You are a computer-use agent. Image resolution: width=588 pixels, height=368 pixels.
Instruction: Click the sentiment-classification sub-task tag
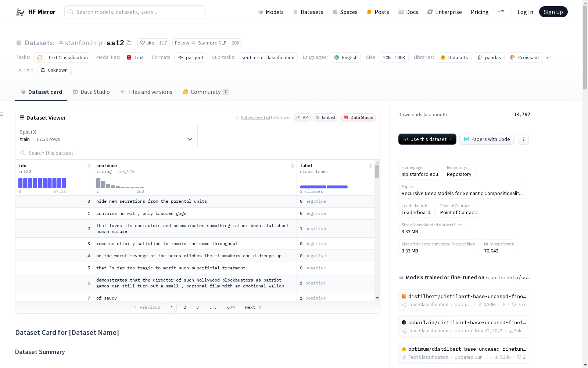pos(268,57)
